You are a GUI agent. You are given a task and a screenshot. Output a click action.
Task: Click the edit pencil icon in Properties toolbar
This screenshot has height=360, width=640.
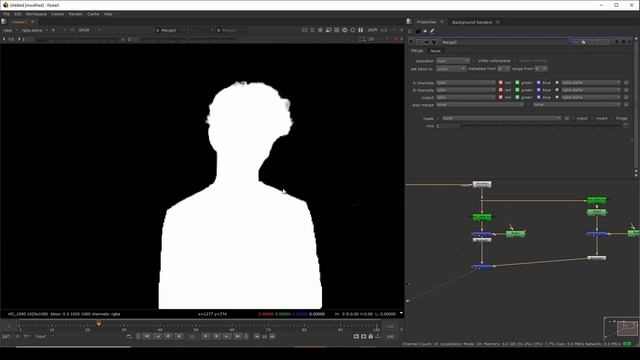432,31
